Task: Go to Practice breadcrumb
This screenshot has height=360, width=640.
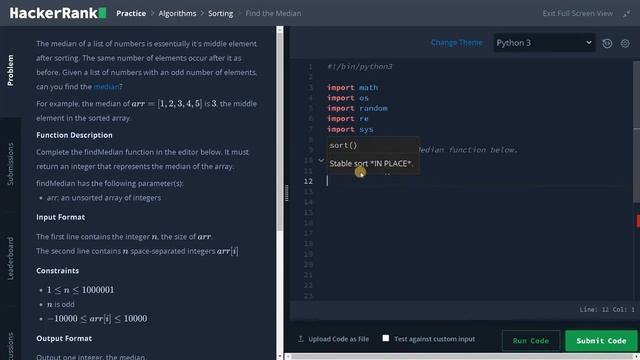Action: coord(131,13)
